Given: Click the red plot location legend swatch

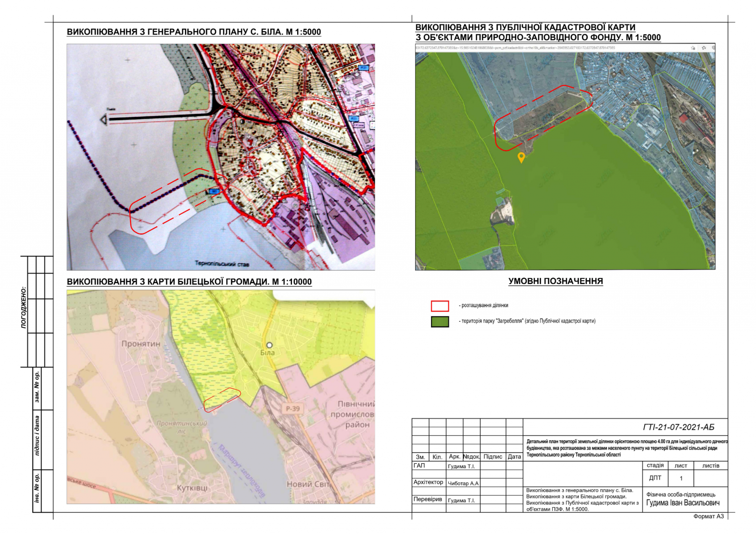Looking at the screenshot, I should pos(440,306).
